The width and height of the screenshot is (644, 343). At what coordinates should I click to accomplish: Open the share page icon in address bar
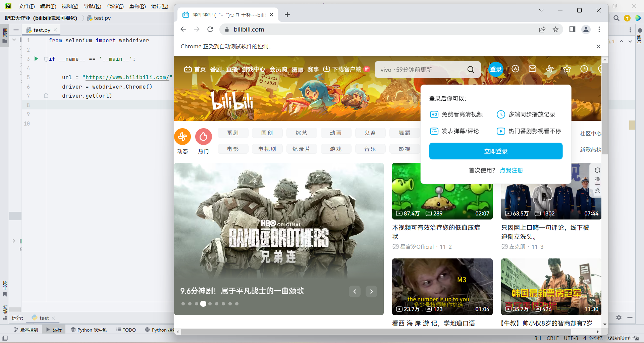542,30
